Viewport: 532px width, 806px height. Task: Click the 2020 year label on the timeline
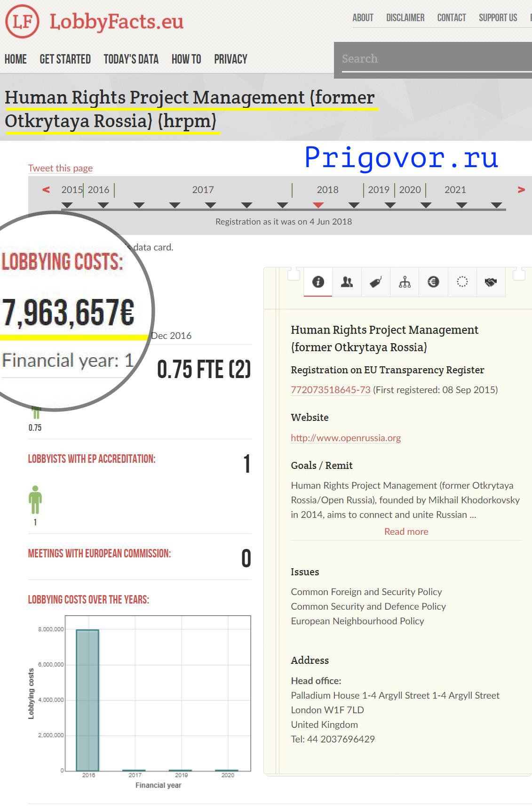410,190
